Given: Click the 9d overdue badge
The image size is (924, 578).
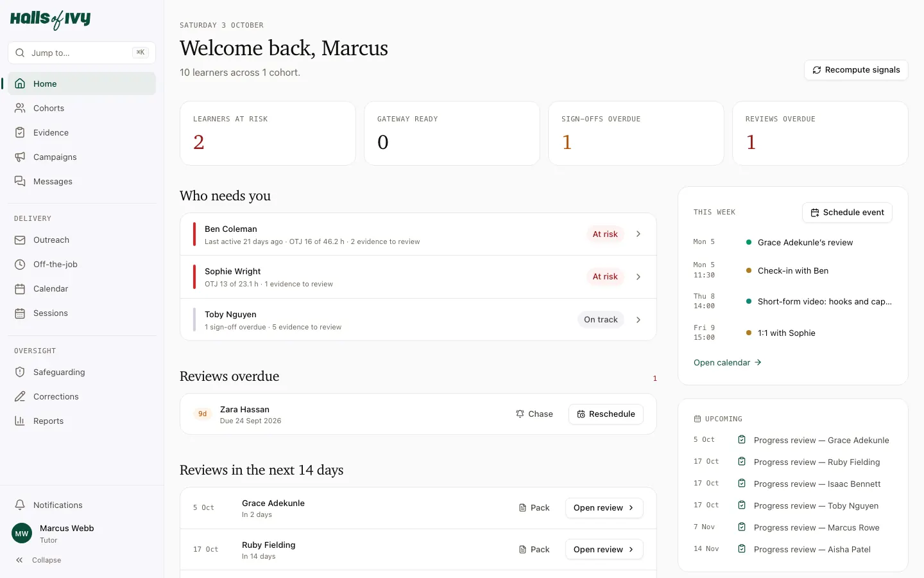Looking at the screenshot, I should 202,414.
